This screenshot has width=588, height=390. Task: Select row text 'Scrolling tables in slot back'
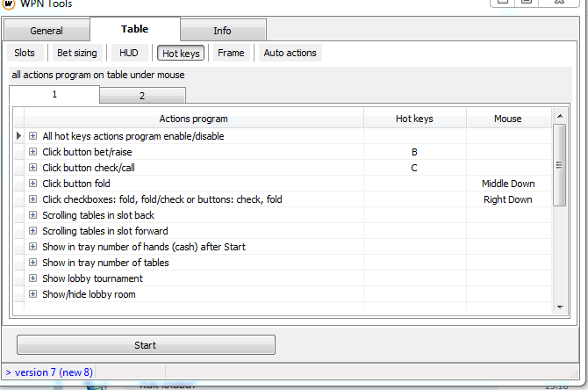coord(98,215)
